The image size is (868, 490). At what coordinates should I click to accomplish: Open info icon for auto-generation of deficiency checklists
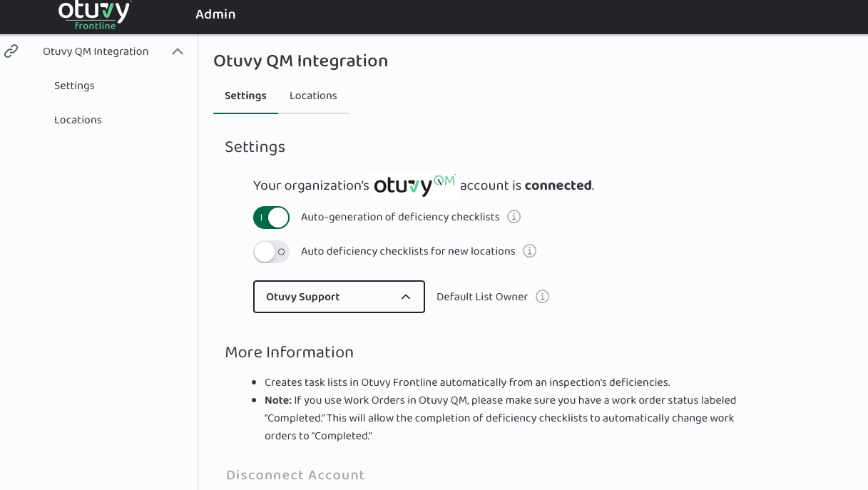[514, 217]
